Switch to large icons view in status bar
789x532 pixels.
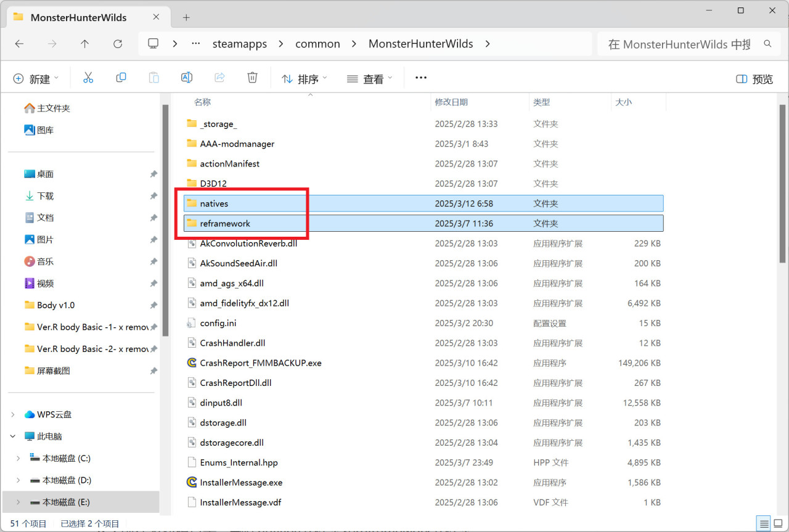click(x=777, y=522)
